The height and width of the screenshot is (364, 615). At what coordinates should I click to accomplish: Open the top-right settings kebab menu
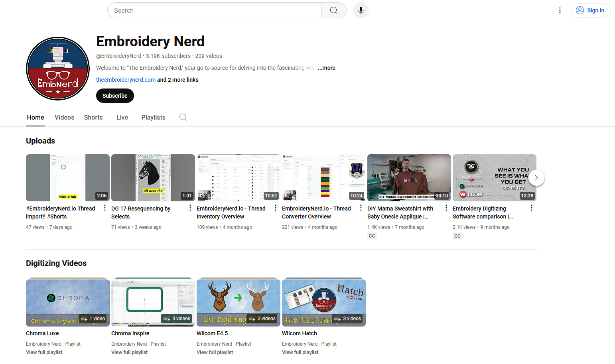pyautogui.click(x=560, y=10)
